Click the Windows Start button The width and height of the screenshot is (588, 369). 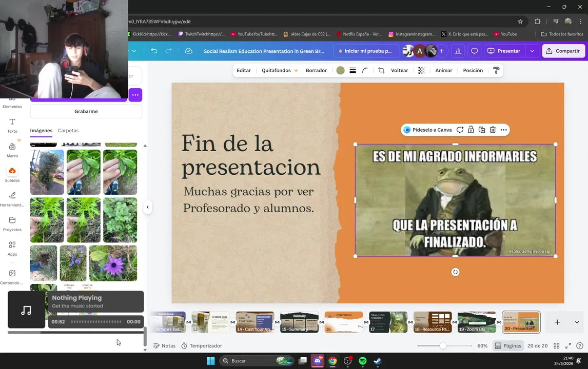pos(211,361)
